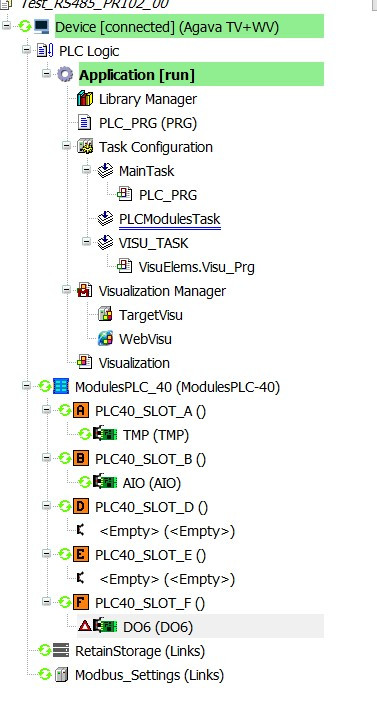Collapse the PLC40_SLOT_F node
Image resolution: width=377 pixels, height=724 pixels.
pos(46,602)
